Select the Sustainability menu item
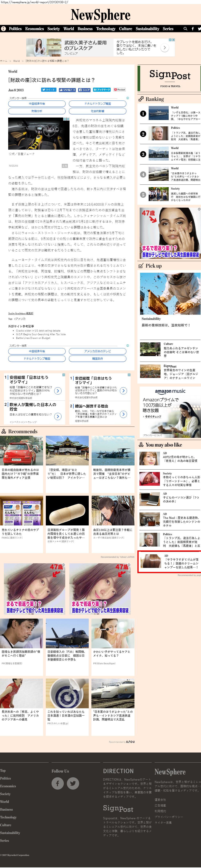The image size is (201, 868). pyautogui.click(x=147, y=29)
